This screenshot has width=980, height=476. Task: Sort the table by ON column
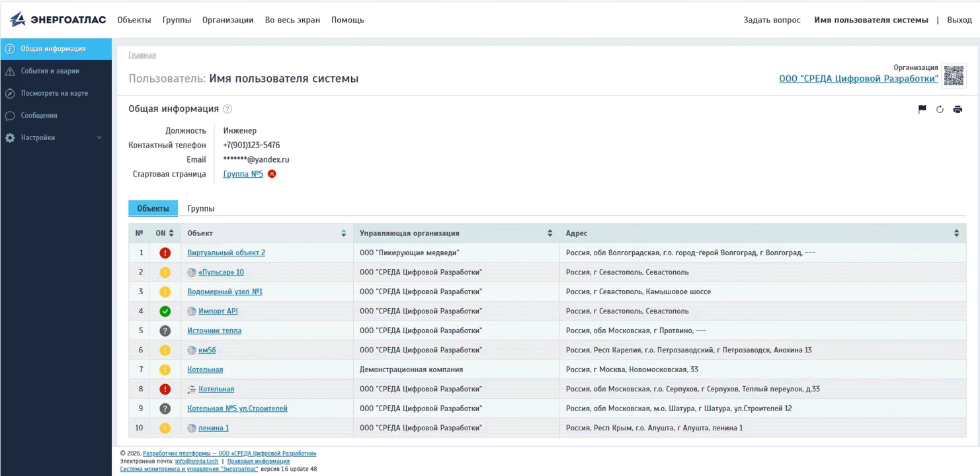click(x=171, y=233)
